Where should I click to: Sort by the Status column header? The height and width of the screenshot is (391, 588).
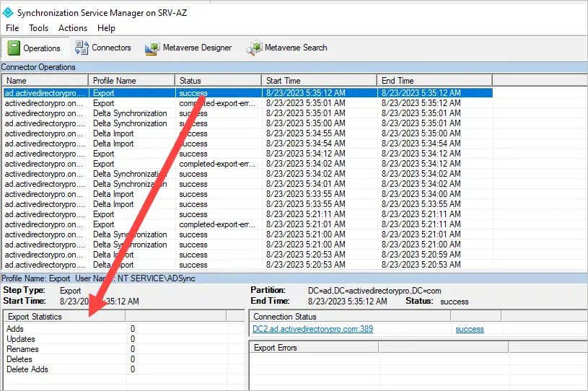click(219, 81)
